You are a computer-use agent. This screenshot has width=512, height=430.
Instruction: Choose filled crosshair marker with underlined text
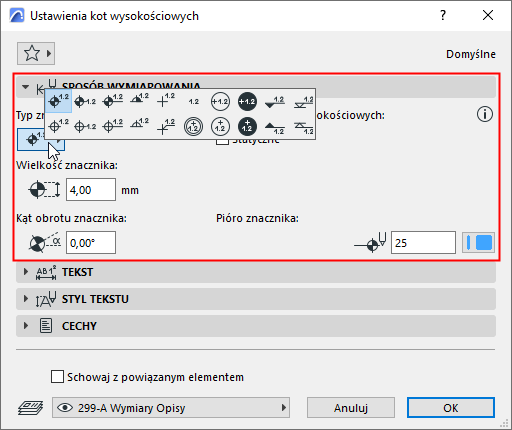112,101
